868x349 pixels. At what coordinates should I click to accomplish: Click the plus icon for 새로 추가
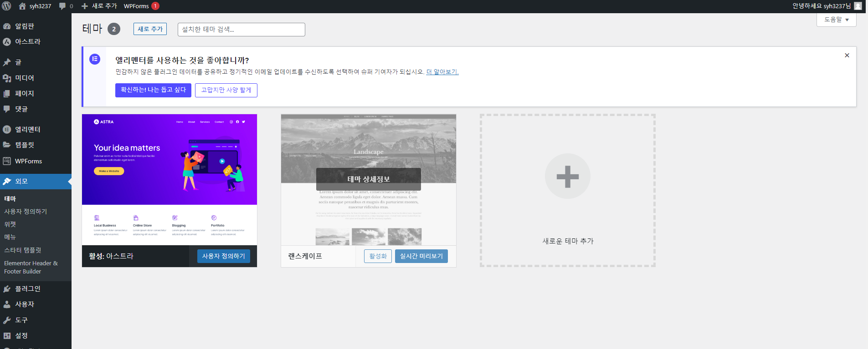coord(85,6)
